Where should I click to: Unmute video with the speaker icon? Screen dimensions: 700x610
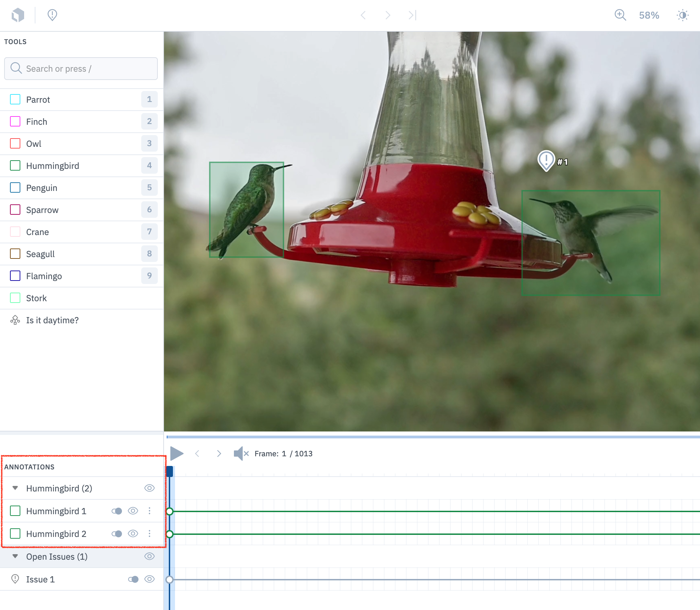pyautogui.click(x=240, y=454)
